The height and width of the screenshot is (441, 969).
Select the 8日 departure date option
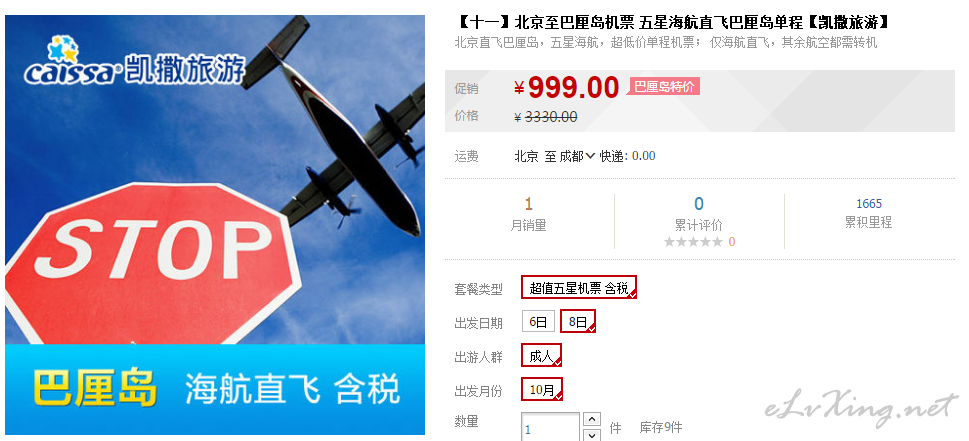[x=578, y=321]
